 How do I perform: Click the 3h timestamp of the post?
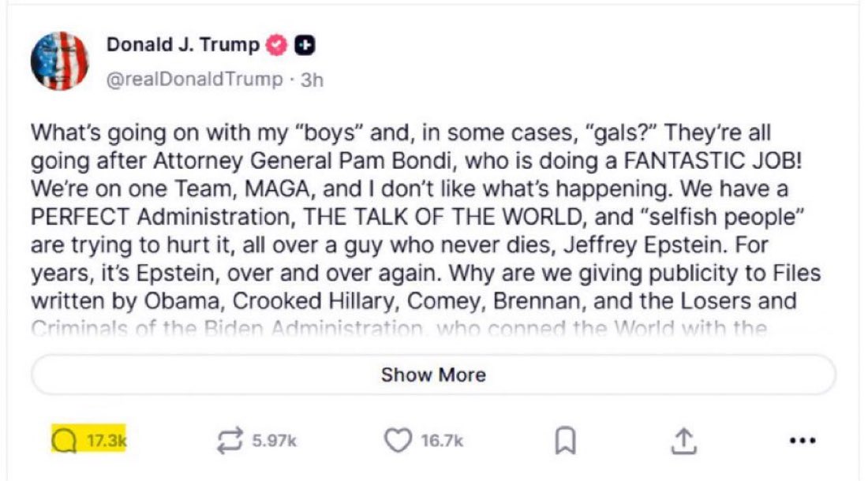(312, 80)
